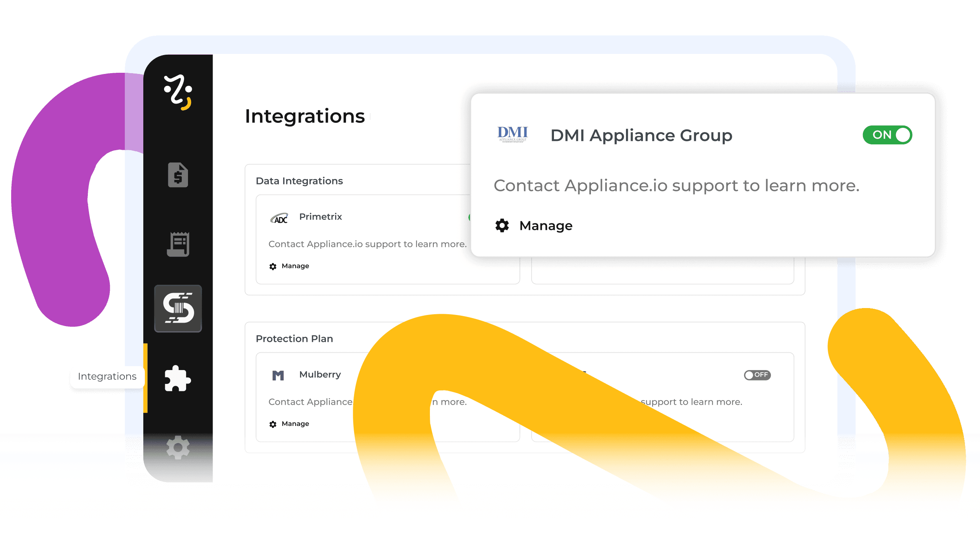This screenshot has width=980, height=536.
Task: Open the dollar invoice document icon
Action: pyautogui.click(x=178, y=175)
